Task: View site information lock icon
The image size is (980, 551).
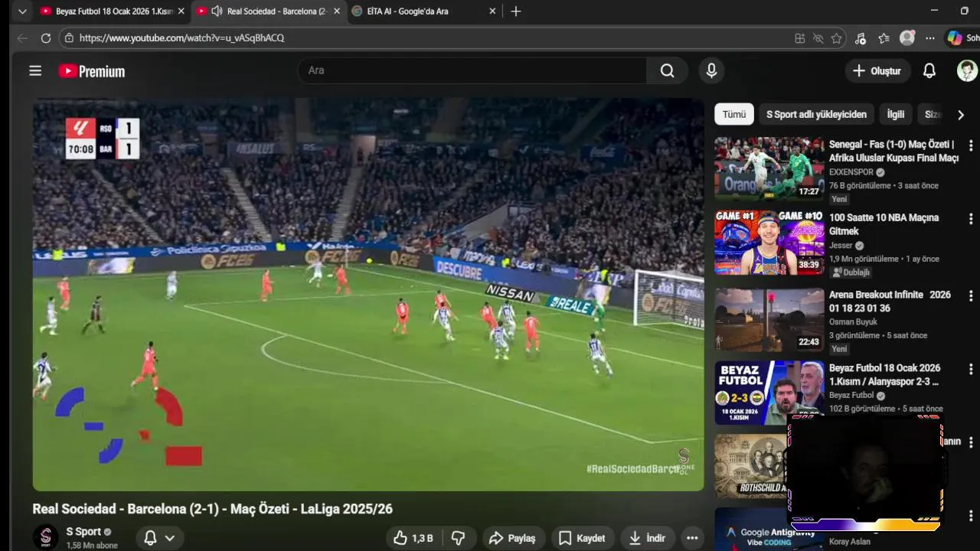Action: 69,37
